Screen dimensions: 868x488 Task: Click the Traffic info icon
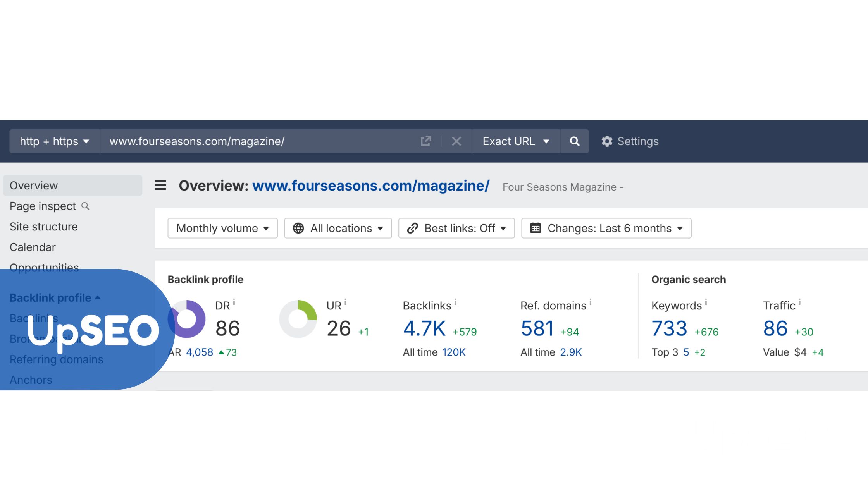pyautogui.click(x=799, y=302)
